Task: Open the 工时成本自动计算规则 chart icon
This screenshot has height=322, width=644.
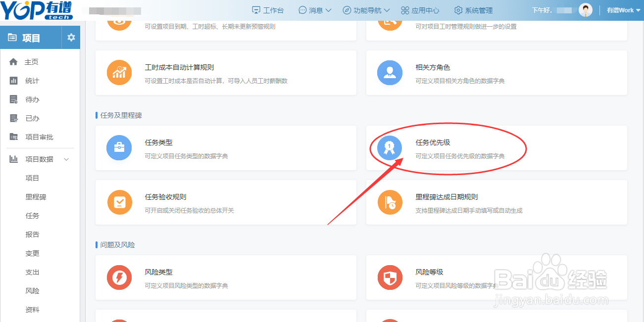Action: (x=119, y=73)
